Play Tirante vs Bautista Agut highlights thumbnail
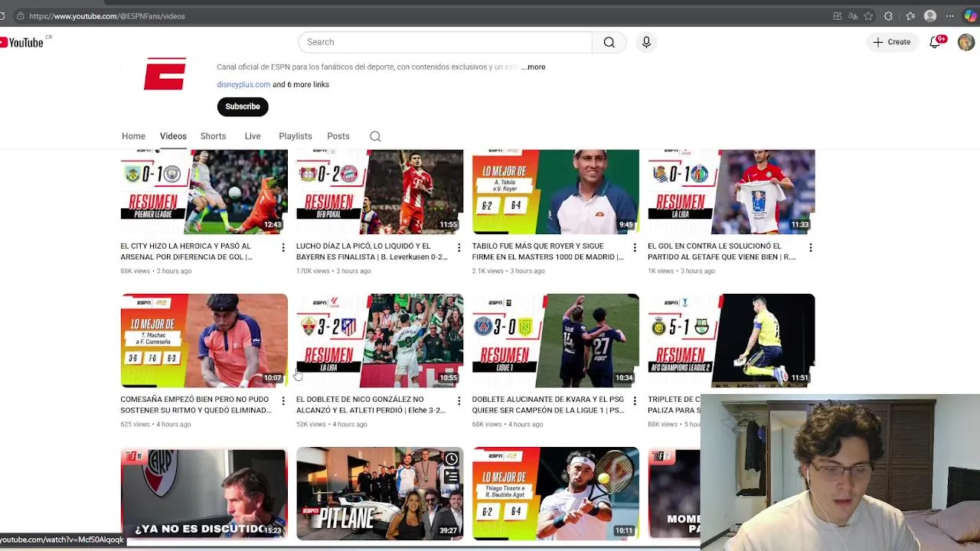980x551 pixels. pos(555,494)
